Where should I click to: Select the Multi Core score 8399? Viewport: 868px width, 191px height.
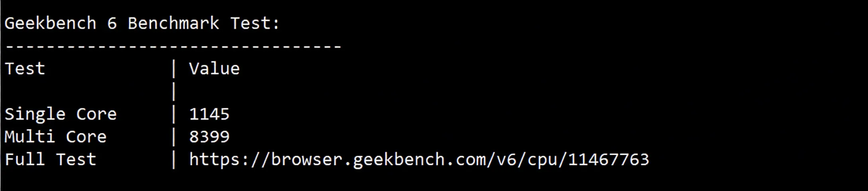209,137
